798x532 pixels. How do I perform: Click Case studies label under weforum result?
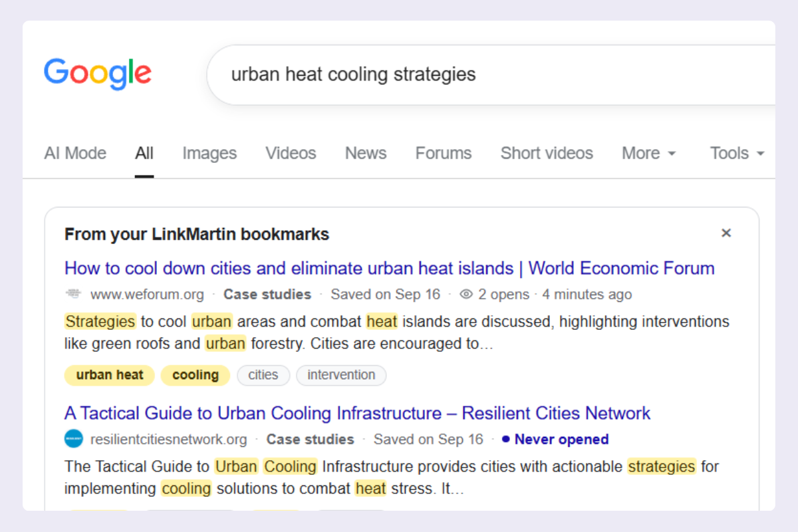coord(267,294)
